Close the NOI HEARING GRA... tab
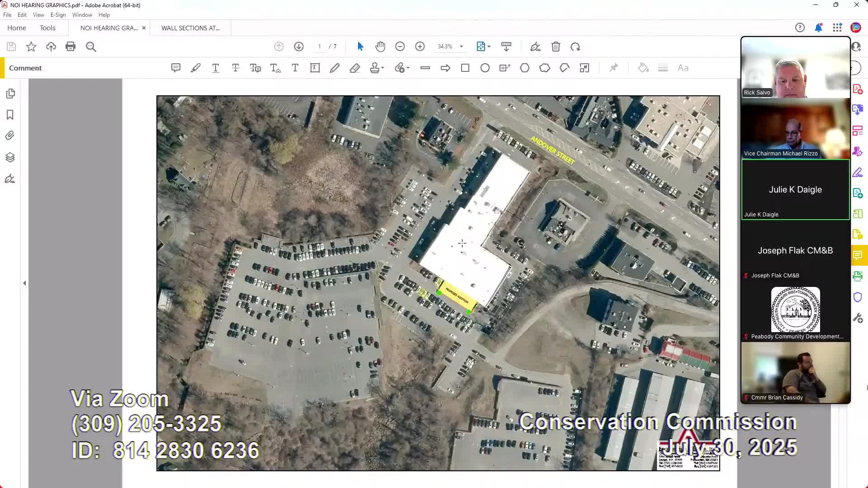 [x=144, y=28]
